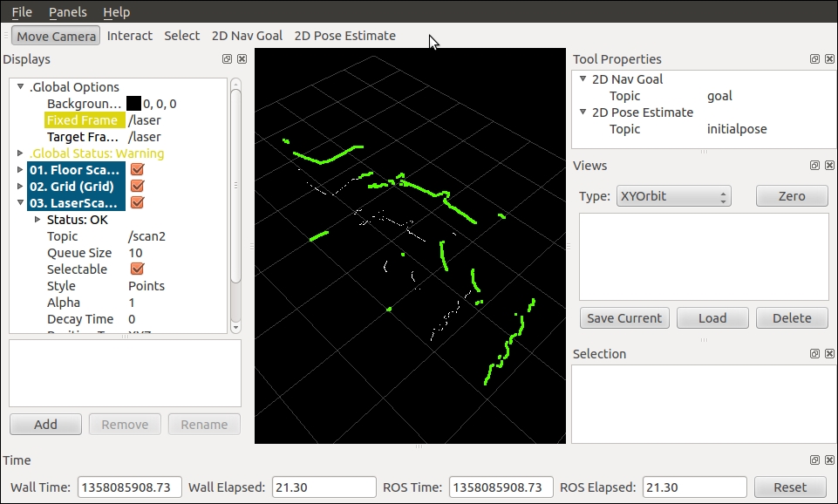
Task: Click the Fixed Frame value /laser
Action: 144,120
